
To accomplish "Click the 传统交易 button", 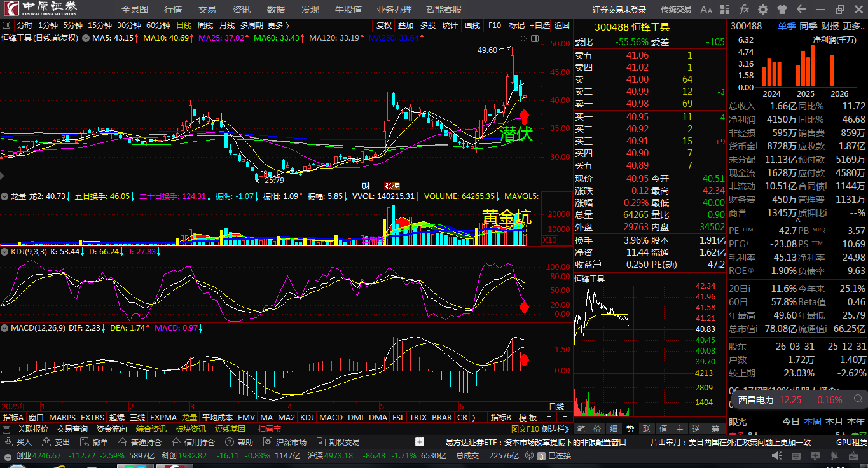I will coord(676,10).
